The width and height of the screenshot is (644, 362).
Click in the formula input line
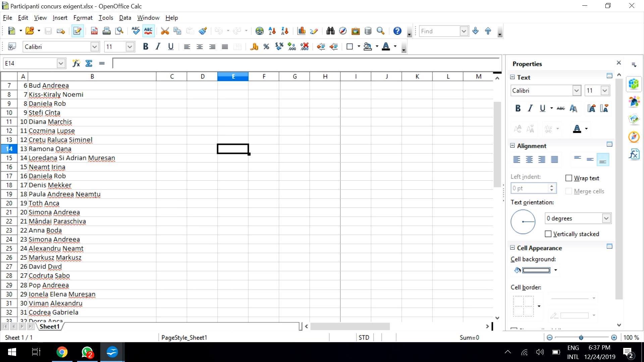pyautogui.click(x=306, y=63)
